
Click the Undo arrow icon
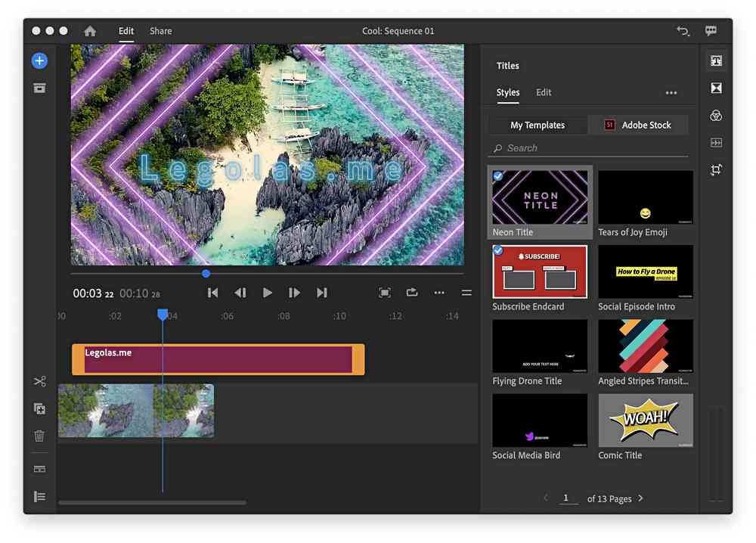click(683, 31)
